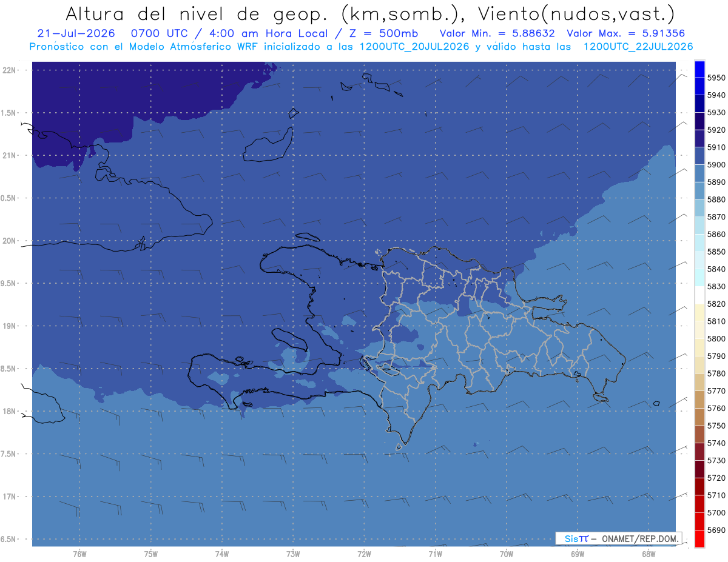Viewport: 728px width, 562px height.
Task: Click the '76W' longitude label
Action: pyautogui.click(x=79, y=554)
